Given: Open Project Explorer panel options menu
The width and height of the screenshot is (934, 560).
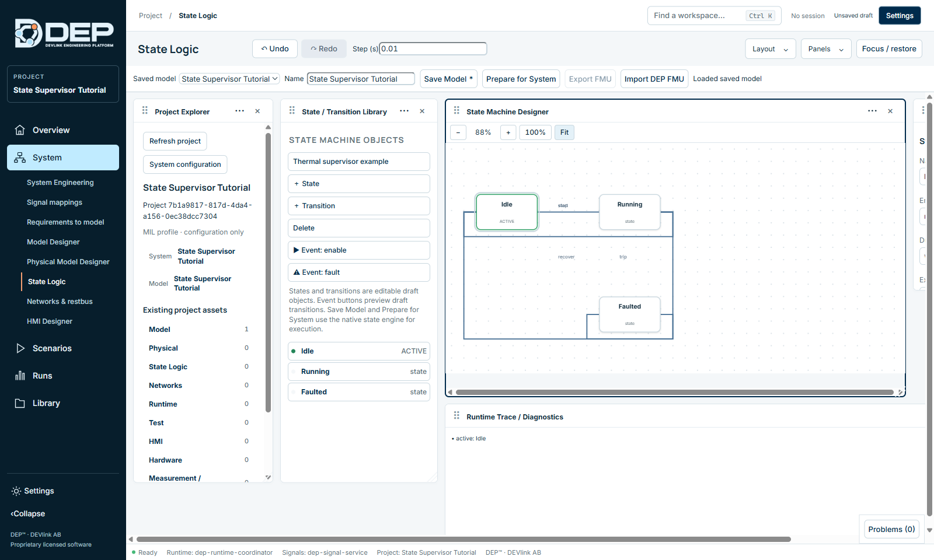Looking at the screenshot, I should click(239, 111).
